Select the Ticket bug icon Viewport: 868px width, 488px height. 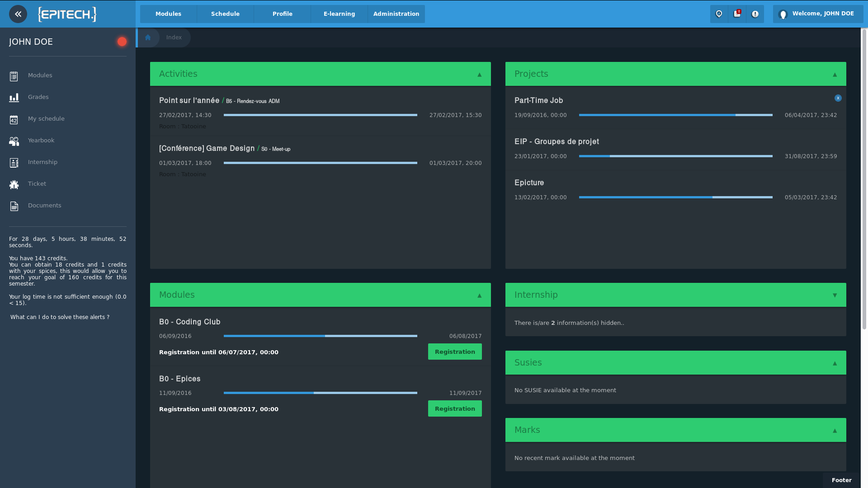pyautogui.click(x=14, y=183)
